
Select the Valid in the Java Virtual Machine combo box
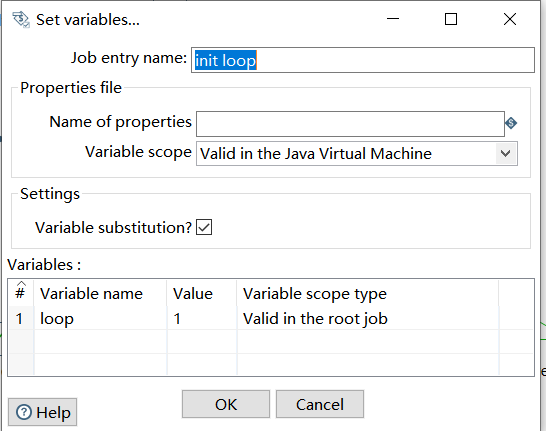click(x=357, y=154)
